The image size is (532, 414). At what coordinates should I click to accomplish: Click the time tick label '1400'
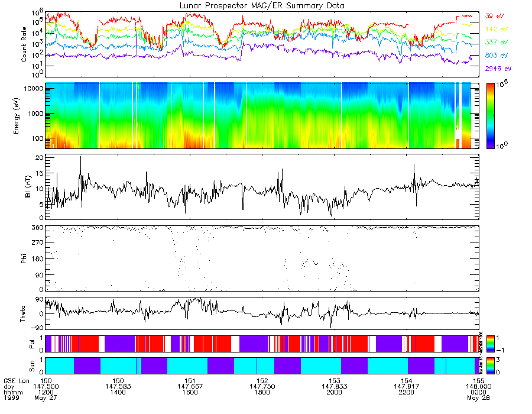point(118,392)
